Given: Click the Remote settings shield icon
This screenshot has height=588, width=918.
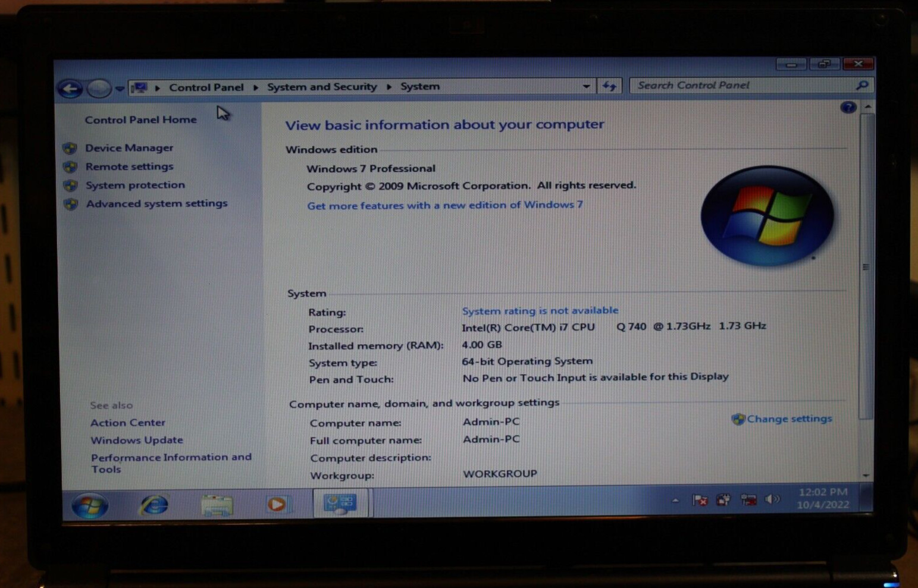Looking at the screenshot, I should coord(70,167).
